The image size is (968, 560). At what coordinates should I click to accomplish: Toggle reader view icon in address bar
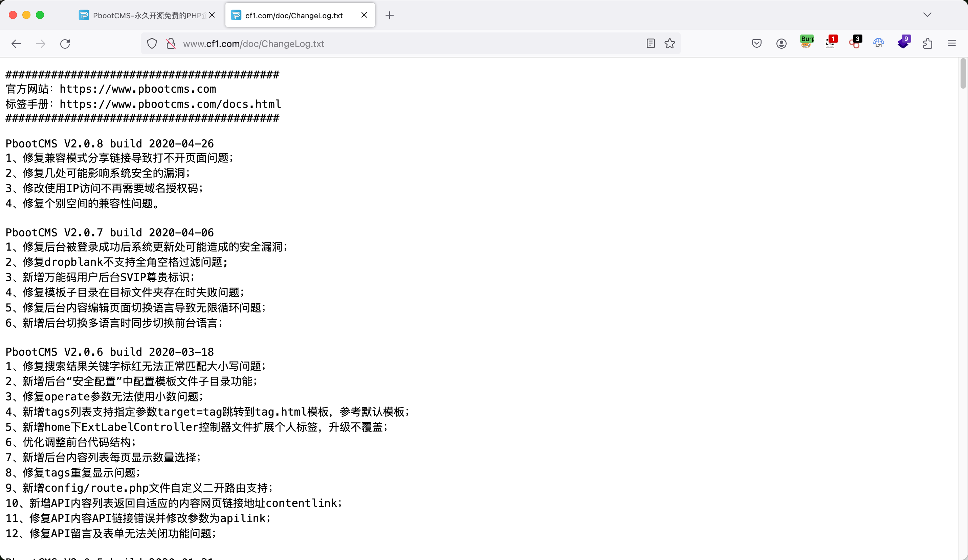(650, 43)
